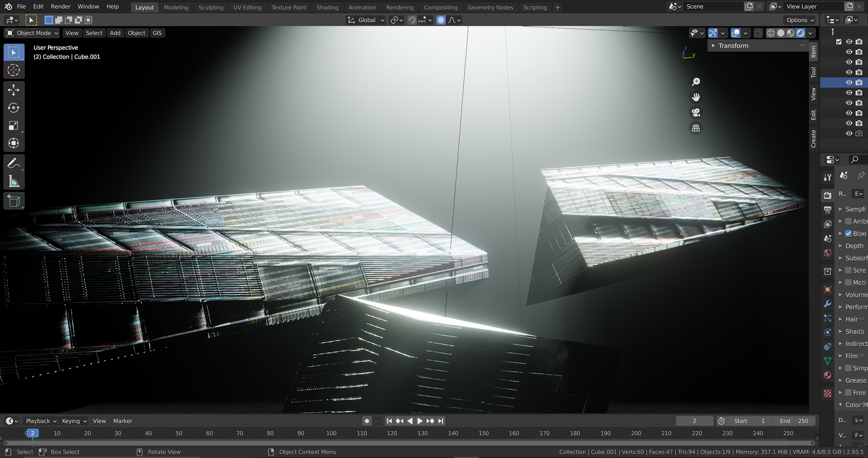Open the Sculpting workspace tab
868x458 pixels.
tap(211, 7)
